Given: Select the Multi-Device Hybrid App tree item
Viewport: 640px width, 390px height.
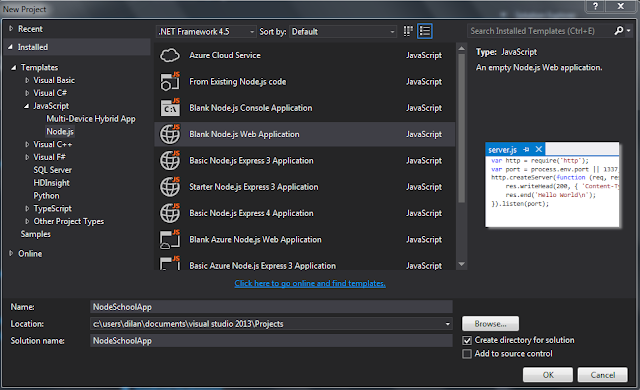Looking at the screenshot, I should pyautogui.click(x=91, y=119).
